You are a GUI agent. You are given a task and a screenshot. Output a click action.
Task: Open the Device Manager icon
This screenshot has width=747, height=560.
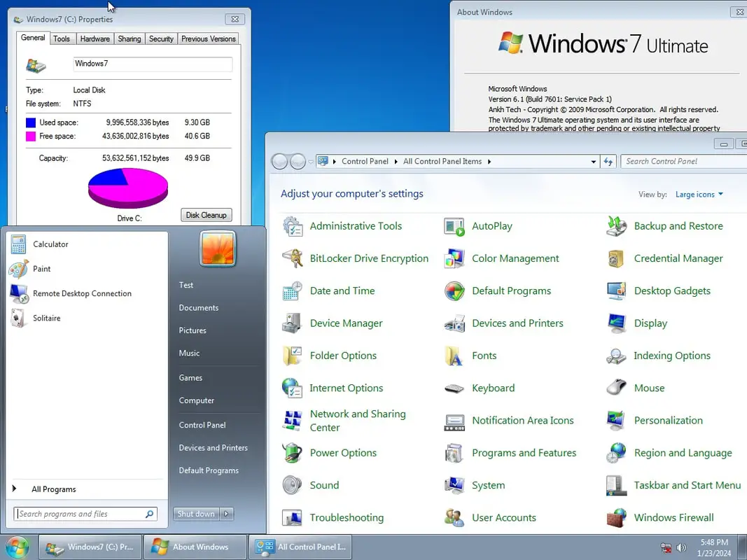coord(292,323)
